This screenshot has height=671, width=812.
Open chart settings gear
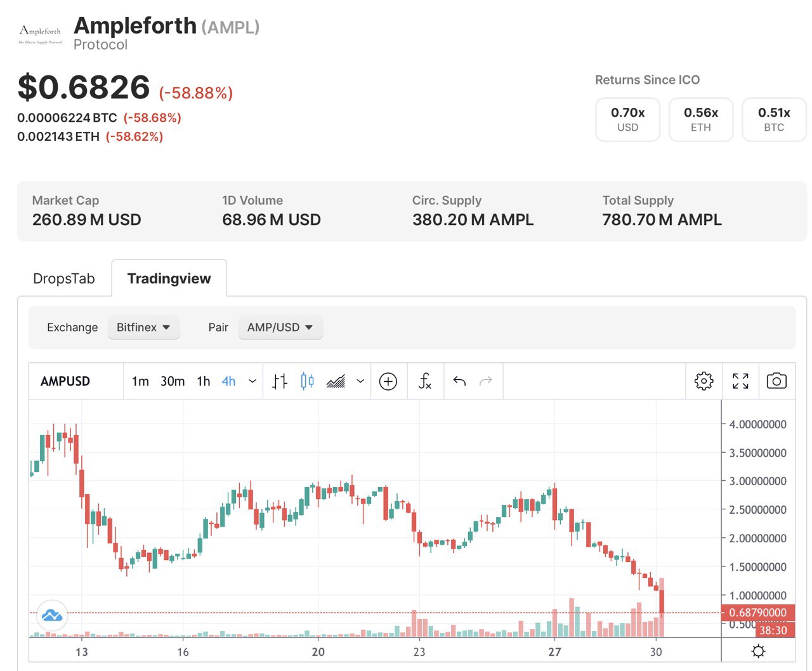click(x=704, y=381)
